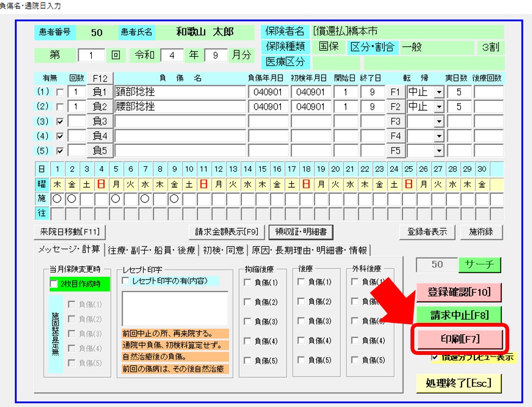Toggle the 有無 checkbox for injury row (3)
This screenshot has height=407, width=532.
click(60, 122)
